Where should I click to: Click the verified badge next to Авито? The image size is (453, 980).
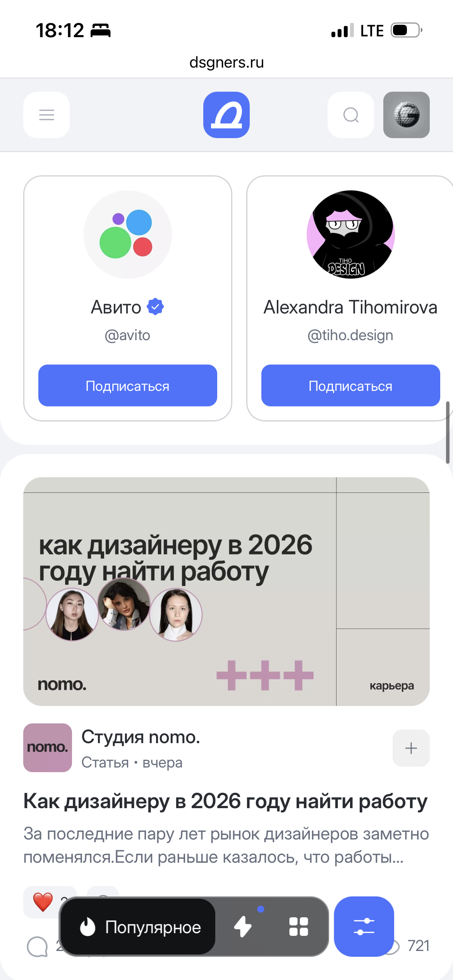point(155,306)
